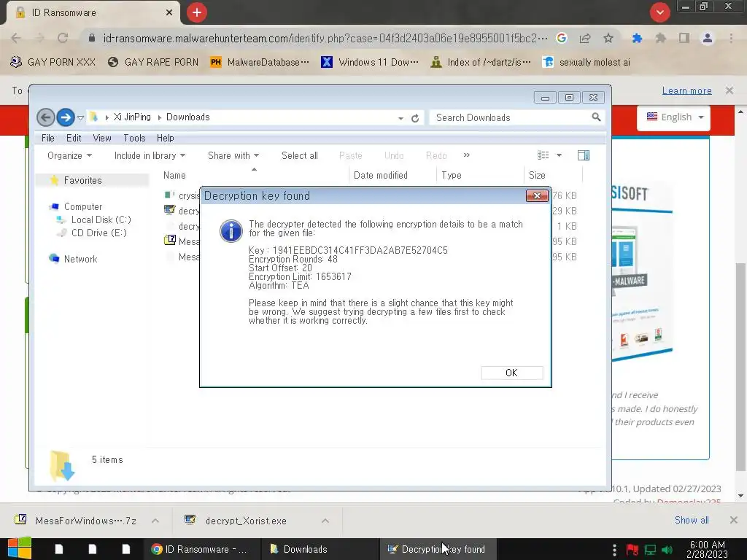The height and width of the screenshot is (560, 747).
Task: Open the Chrome three-dot menu
Action: click(731, 38)
